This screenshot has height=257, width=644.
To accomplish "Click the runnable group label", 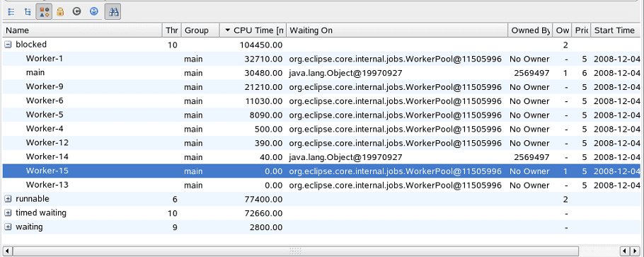I will (x=33, y=199).
